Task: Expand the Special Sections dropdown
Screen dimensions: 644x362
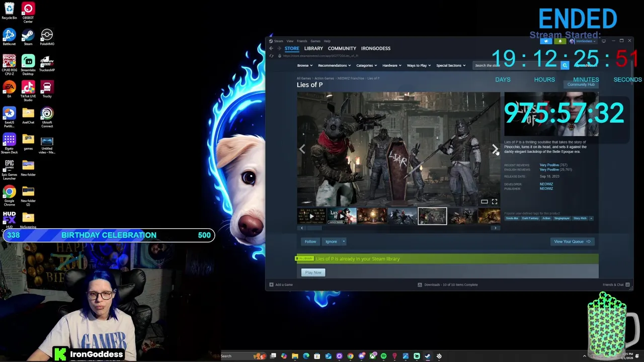Action: coord(451,65)
